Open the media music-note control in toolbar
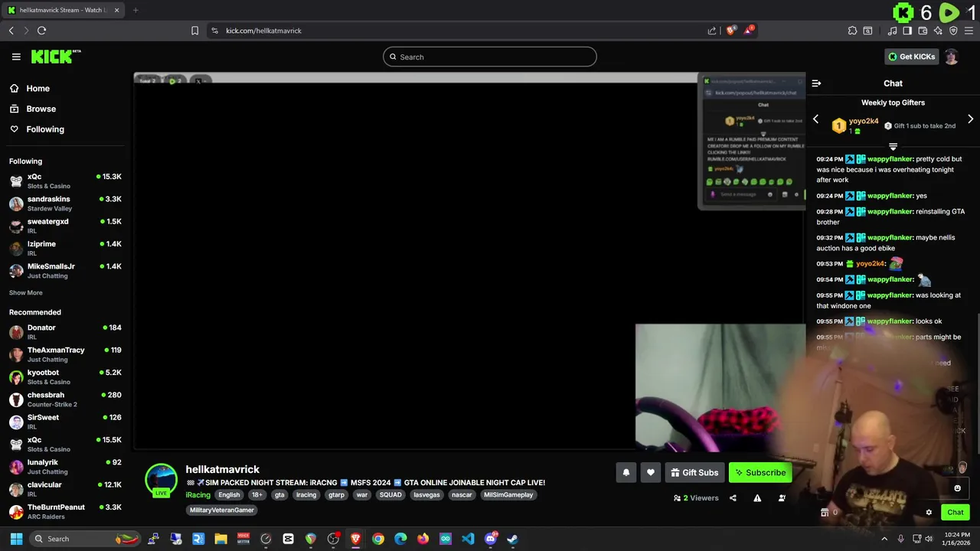 tap(892, 31)
